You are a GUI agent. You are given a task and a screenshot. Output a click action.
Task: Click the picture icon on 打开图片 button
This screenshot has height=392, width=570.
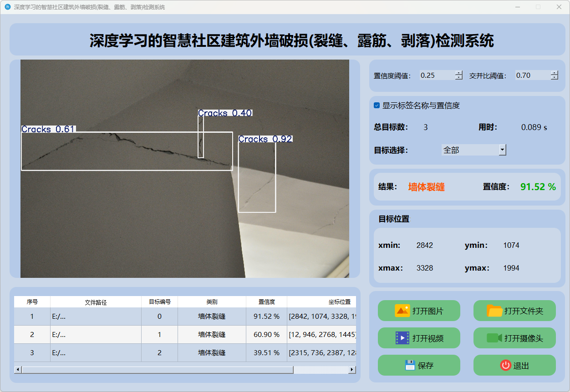[402, 311]
